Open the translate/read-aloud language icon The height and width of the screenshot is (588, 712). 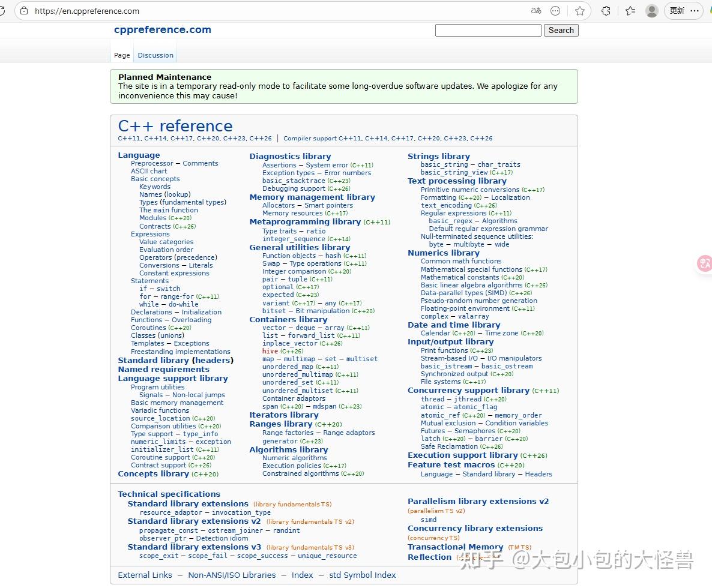pyautogui.click(x=536, y=11)
